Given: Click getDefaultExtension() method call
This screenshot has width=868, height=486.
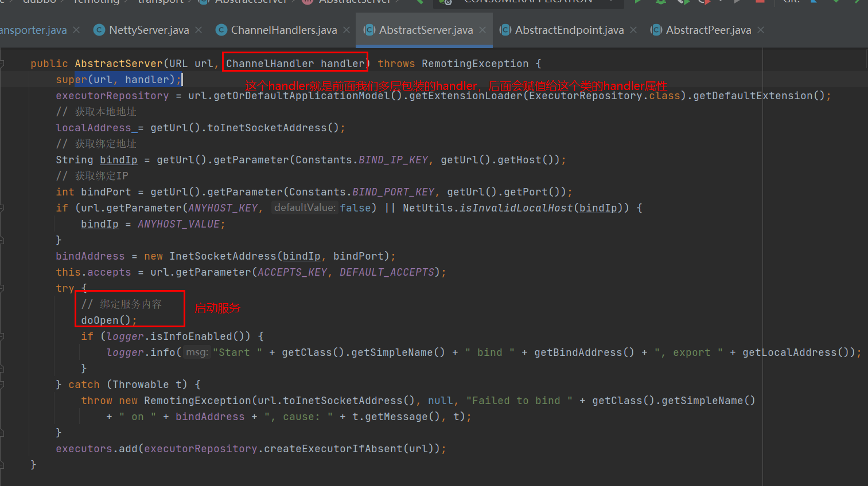Looking at the screenshot, I should [x=758, y=96].
